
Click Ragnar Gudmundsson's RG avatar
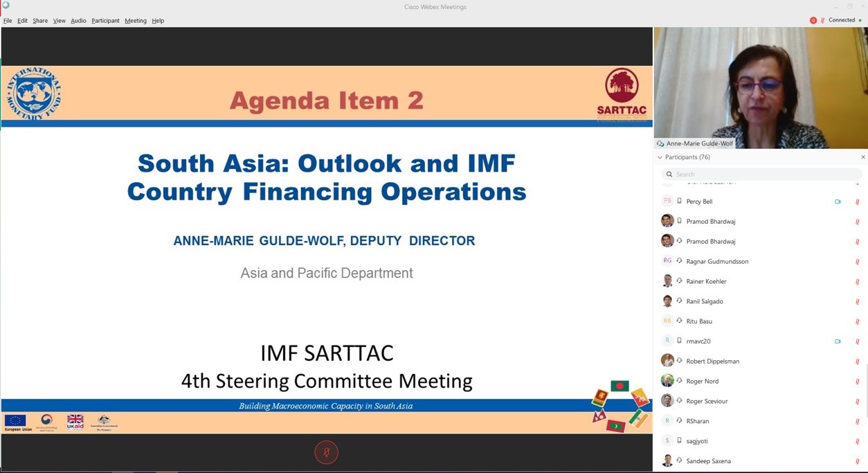tap(667, 261)
